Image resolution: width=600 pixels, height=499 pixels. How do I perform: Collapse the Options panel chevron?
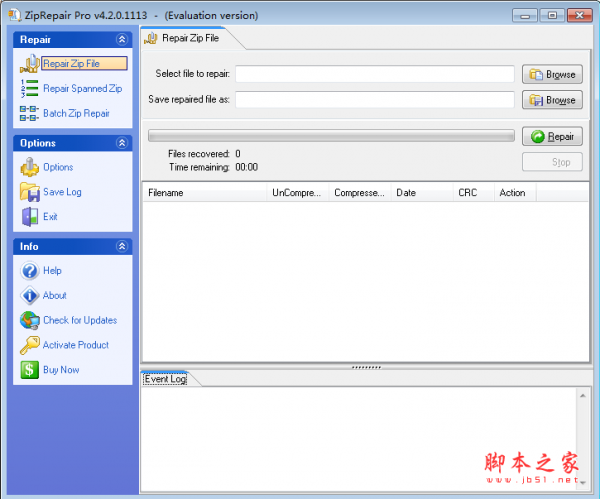click(x=122, y=143)
